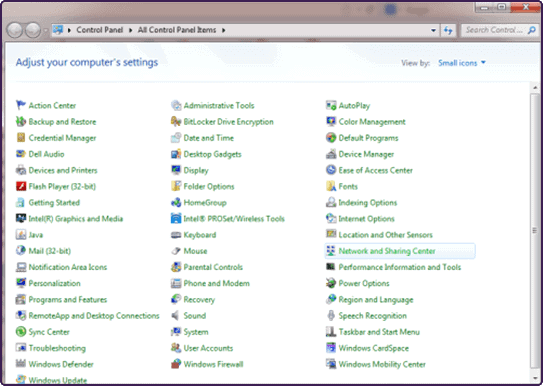The width and height of the screenshot is (543, 386).
Task: Click the Windows Firewall icon
Action: point(176,364)
